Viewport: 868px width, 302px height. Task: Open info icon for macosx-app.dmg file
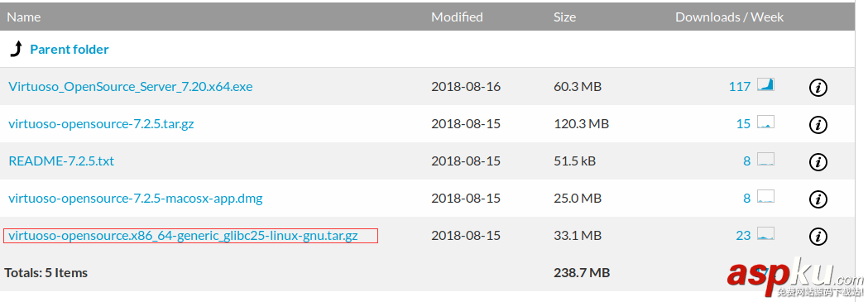coord(818,199)
